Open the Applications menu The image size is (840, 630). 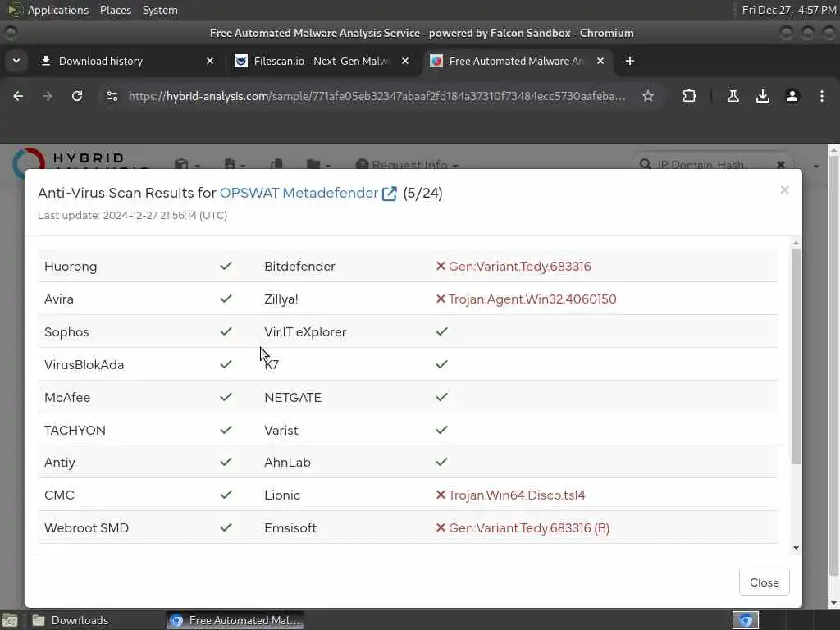57,10
